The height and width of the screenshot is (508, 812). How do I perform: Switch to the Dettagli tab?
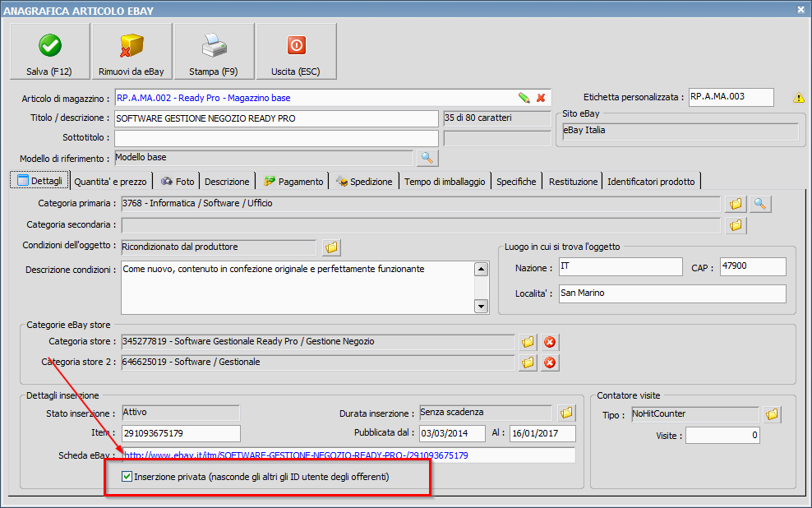[x=40, y=181]
